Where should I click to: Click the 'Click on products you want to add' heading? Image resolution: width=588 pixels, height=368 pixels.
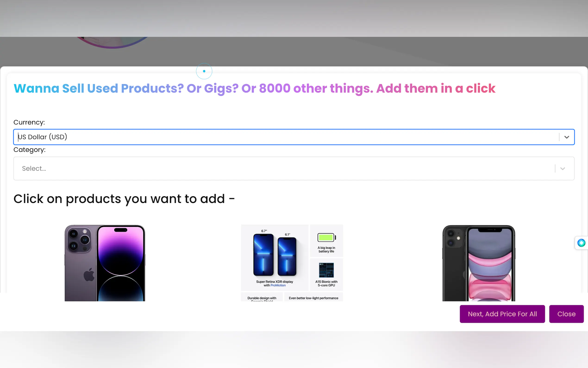[x=124, y=199]
